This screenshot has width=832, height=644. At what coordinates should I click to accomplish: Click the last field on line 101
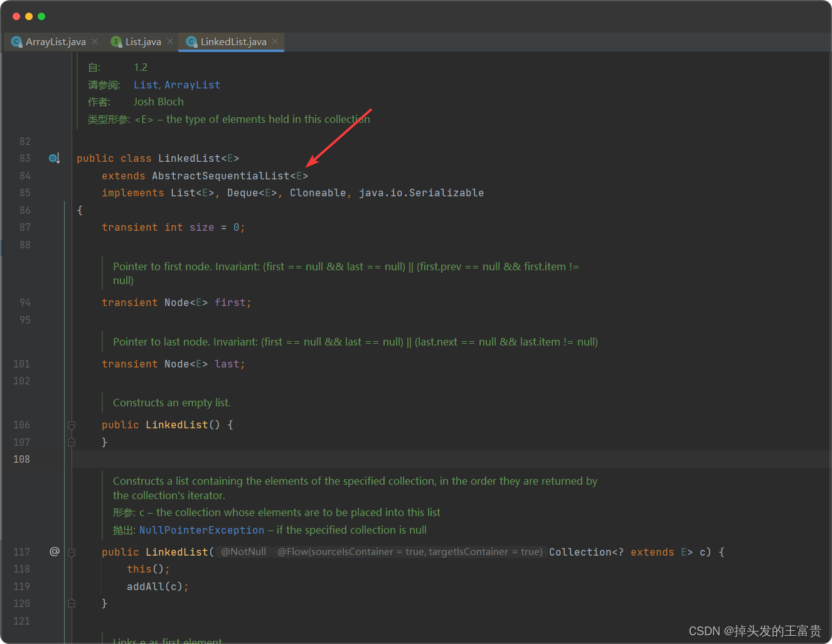point(227,364)
